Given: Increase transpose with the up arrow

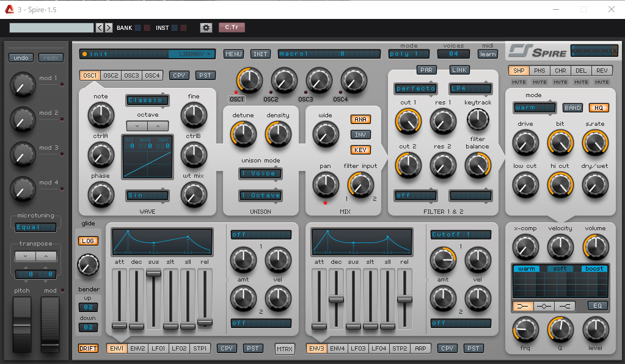Looking at the screenshot, I should click(46, 256).
